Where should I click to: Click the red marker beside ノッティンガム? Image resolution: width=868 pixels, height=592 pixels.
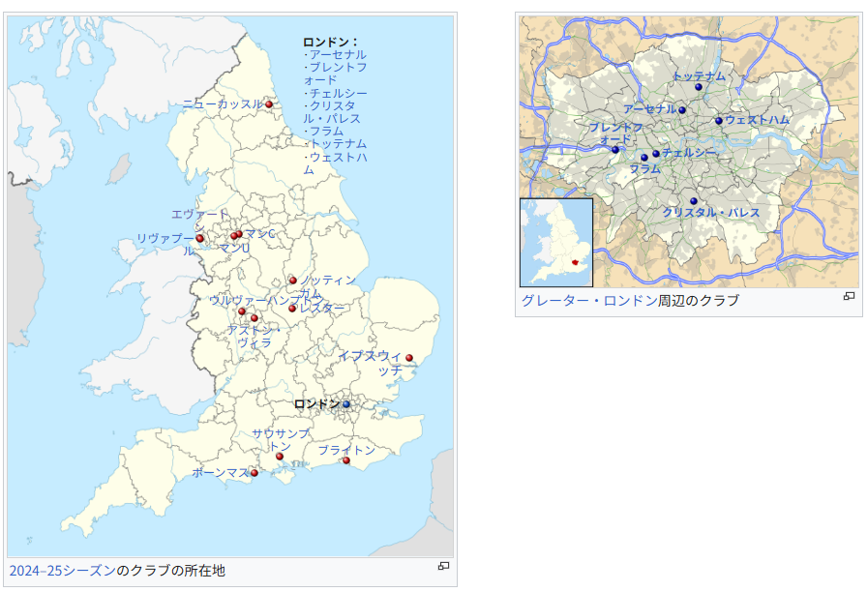(x=293, y=281)
